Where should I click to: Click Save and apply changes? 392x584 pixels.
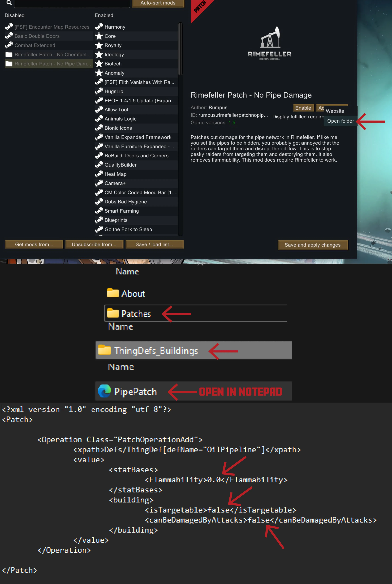tap(313, 245)
